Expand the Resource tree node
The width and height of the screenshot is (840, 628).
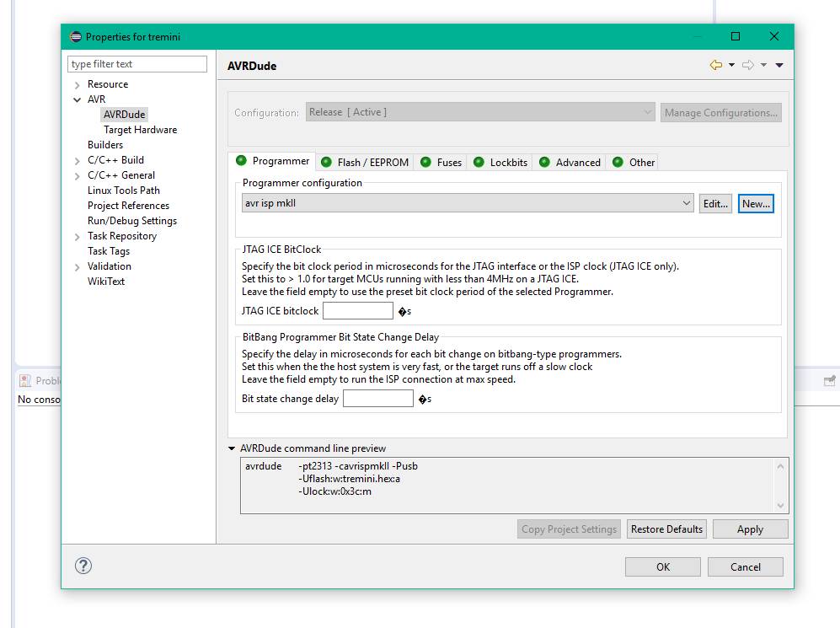pyautogui.click(x=78, y=84)
